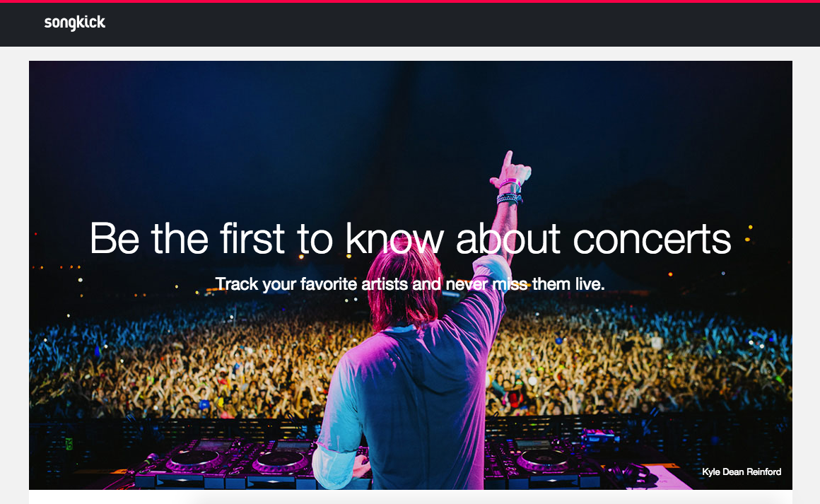Click the small green light left of the decks
This screenshot has height=504, width=820.
pyautogui.click(x=69, y=444)
